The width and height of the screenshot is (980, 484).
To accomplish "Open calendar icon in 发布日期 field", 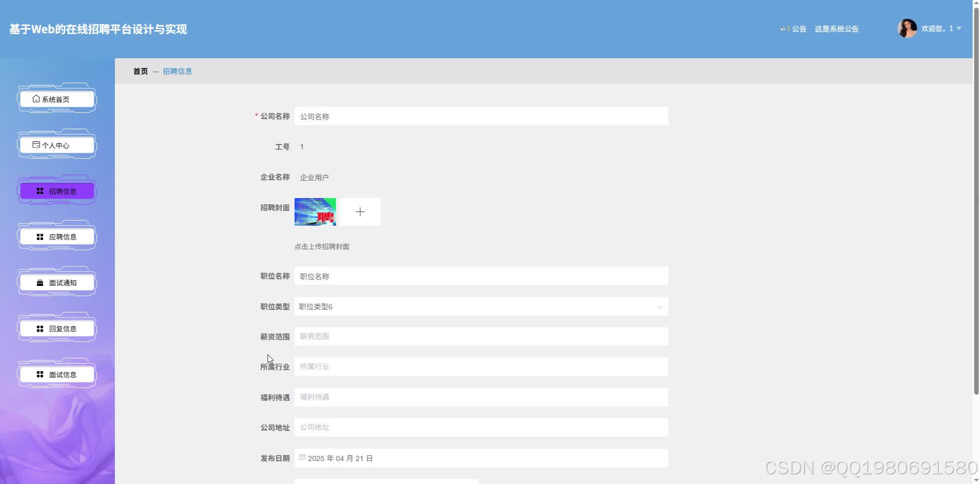I will pos(302,458).
